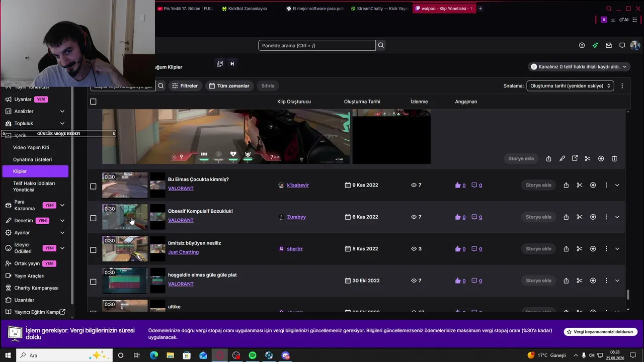Viewport: 644px width, 362px height.
Task: Expand the 'Bu Elmas Çocukta kimmiş?' row details
Action: (x=617, y=185)
